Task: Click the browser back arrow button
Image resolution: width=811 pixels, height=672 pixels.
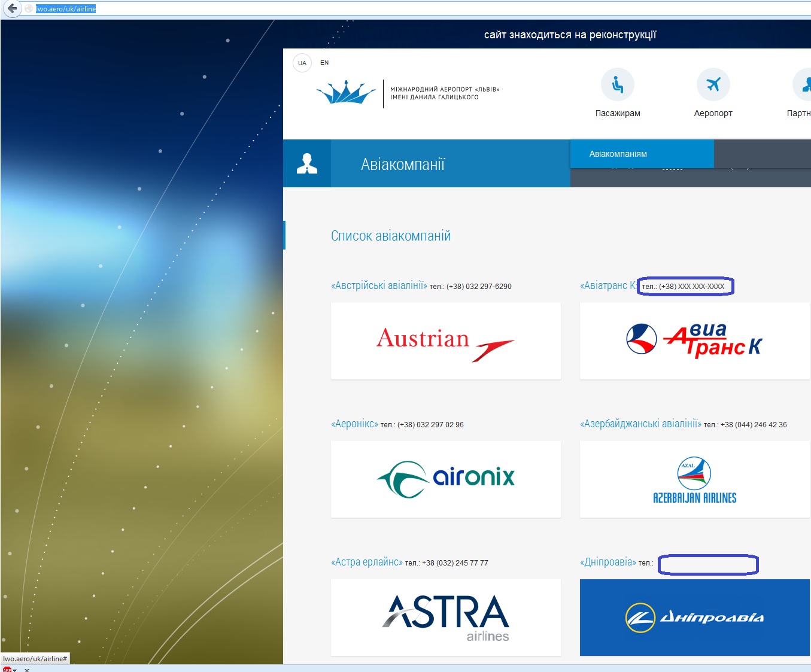Action: (x=11, y=8)
